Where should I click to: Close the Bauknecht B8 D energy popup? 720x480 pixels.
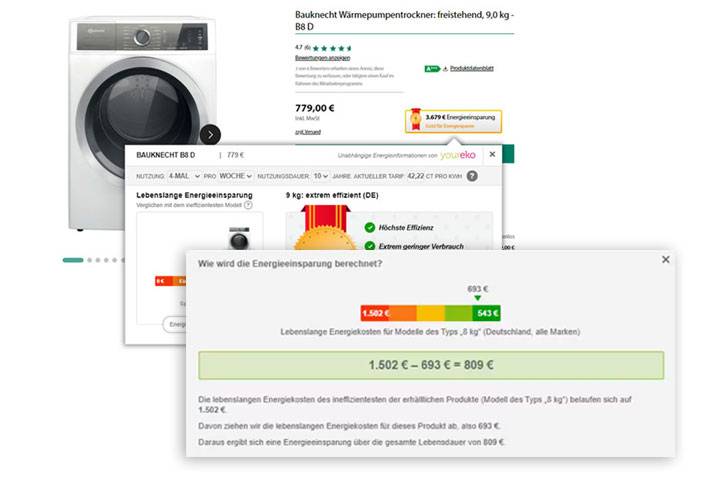coord(492,154)
